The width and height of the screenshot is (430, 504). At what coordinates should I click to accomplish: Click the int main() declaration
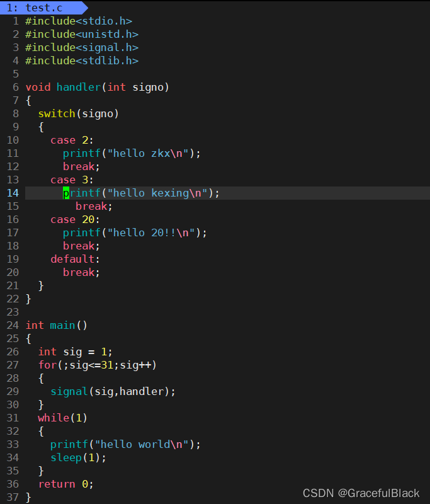click(x=56, y=326)
